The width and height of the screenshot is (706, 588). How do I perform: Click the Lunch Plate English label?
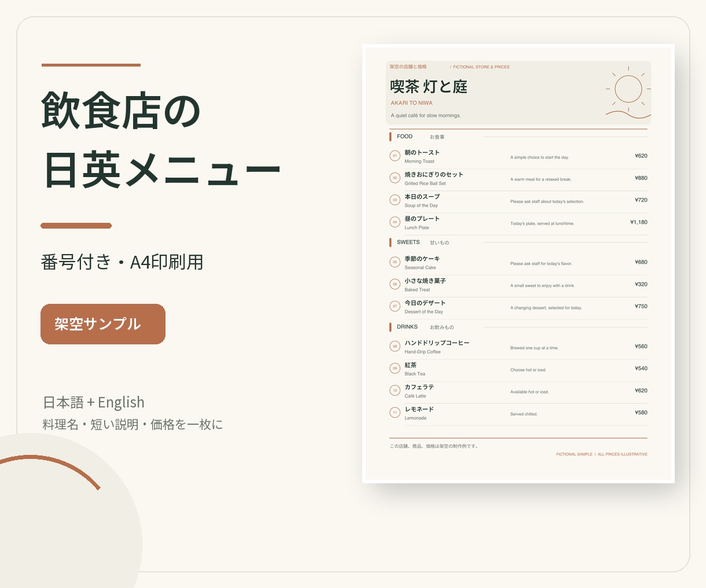coord(417,228)
